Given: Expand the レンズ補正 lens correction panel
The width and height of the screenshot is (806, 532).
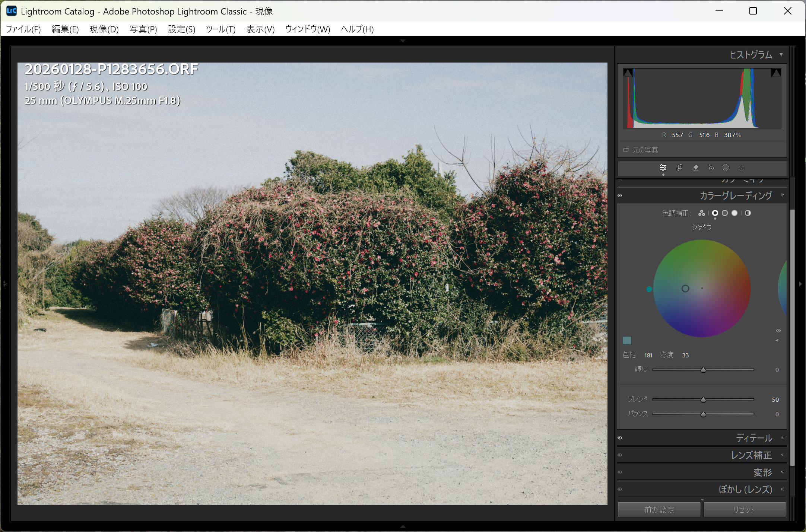Looking at the screenshot, I should tap(751, 455).
